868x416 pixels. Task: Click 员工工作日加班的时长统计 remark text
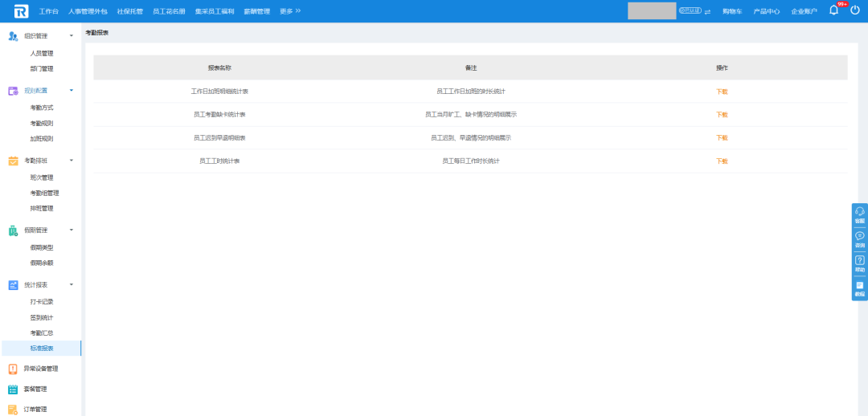470,92
